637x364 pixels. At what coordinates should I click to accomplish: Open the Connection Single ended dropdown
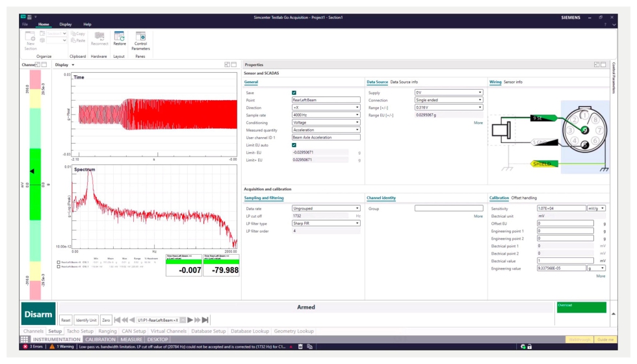tap(448, 100)
